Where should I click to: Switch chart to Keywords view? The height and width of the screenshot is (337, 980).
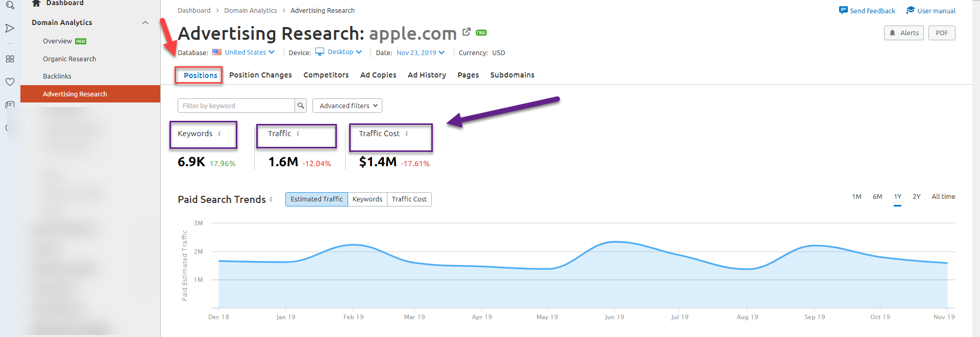(367, 199)
